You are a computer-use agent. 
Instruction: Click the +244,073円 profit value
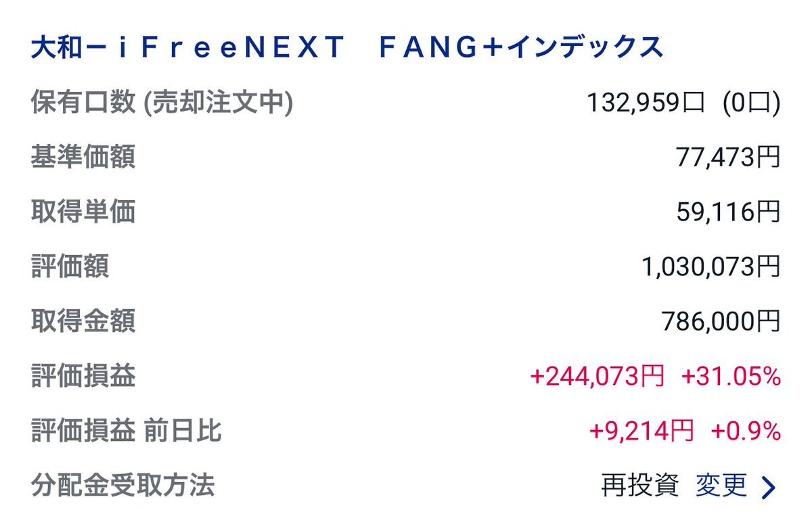597,376
